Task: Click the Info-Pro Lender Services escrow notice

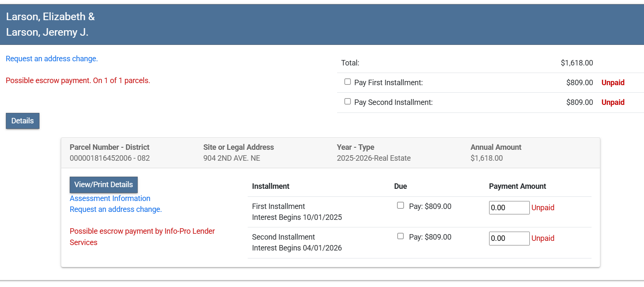Action: (142, 237)
